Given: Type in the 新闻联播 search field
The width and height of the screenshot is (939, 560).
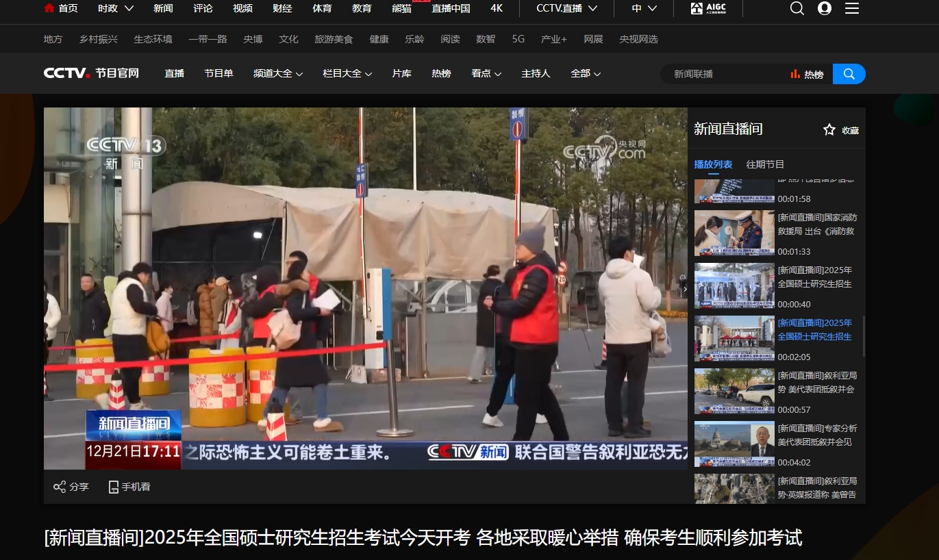Looking at the screenshot, I should click(x=726, y=74).
